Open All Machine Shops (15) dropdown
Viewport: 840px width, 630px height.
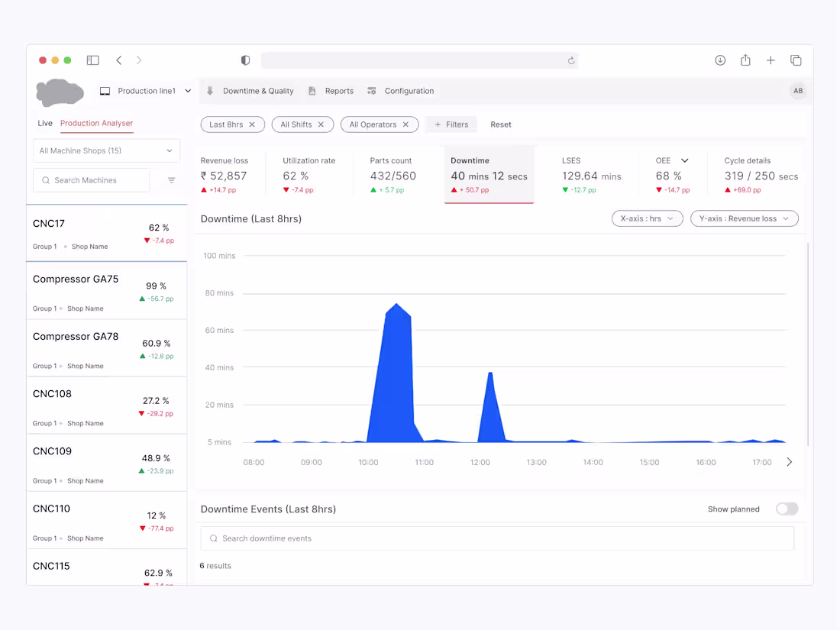pyautogui.click(x=107, y=150)
